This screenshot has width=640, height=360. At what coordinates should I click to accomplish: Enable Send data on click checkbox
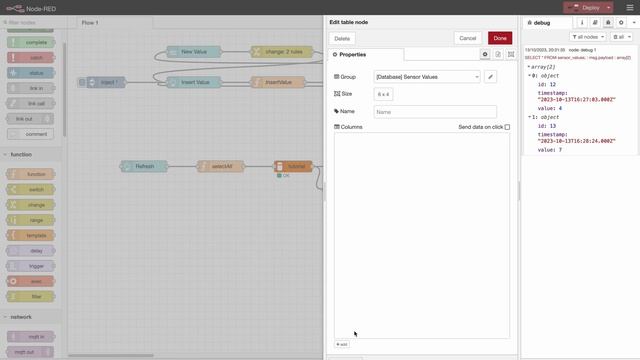(x=507, y=127)
